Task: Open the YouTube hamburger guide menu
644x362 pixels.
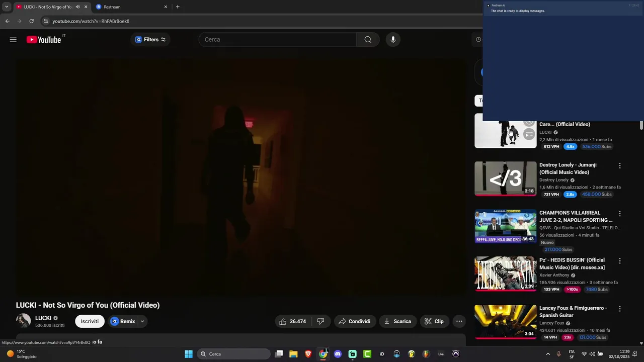Action: pyautogui.click(x=13, y=40)
